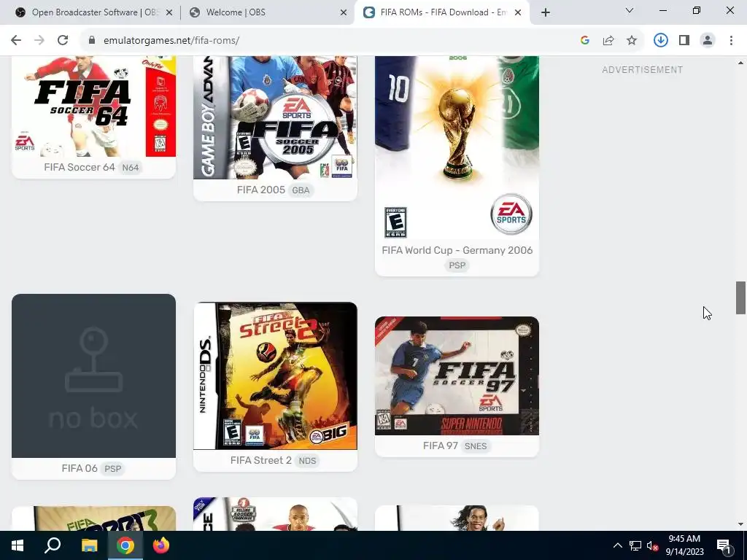Expand the tab search chevron
The height and width of the screenshot is (560, 747).
[630, 10]
